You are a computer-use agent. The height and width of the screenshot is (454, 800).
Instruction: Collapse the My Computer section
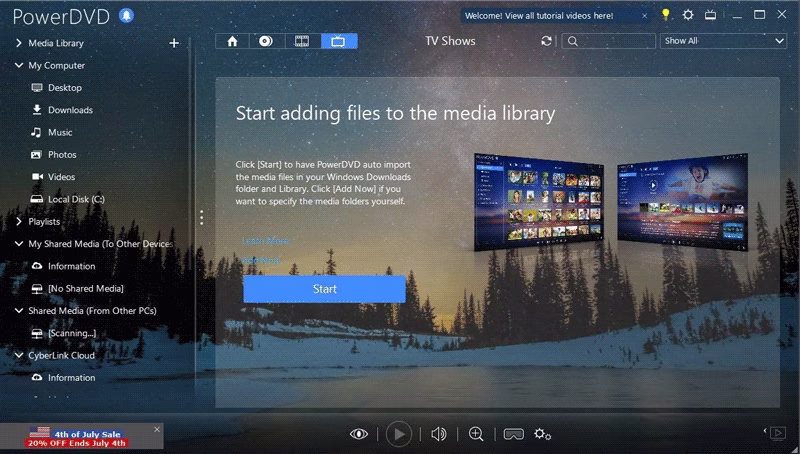(19, 66)
